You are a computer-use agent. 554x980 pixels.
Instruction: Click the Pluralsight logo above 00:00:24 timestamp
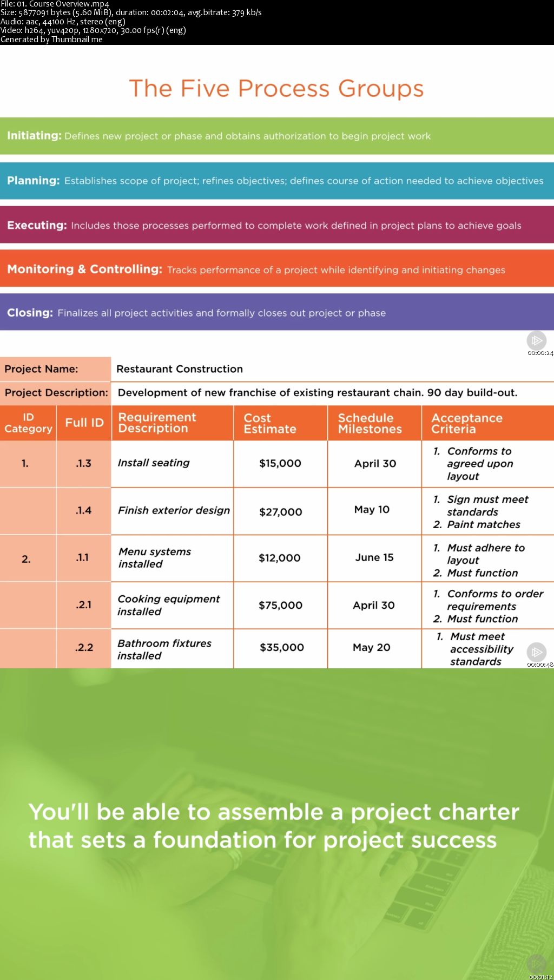pos(537,340)
